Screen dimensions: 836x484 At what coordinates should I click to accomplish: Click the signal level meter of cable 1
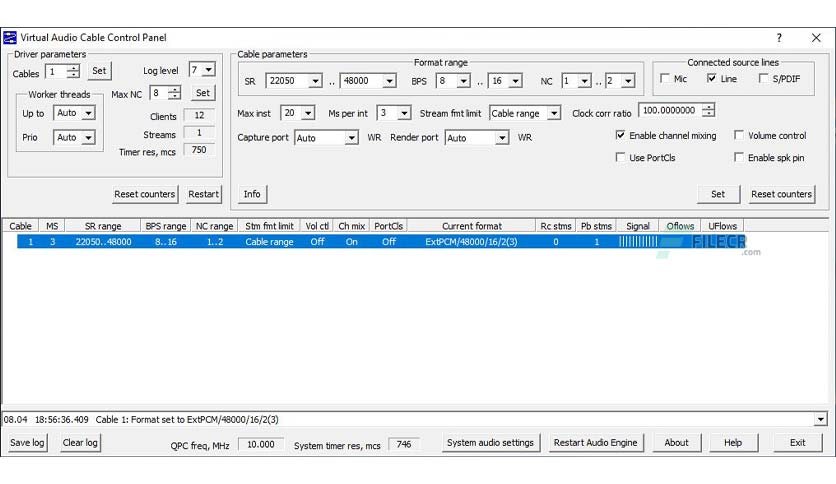pos(638,241)
